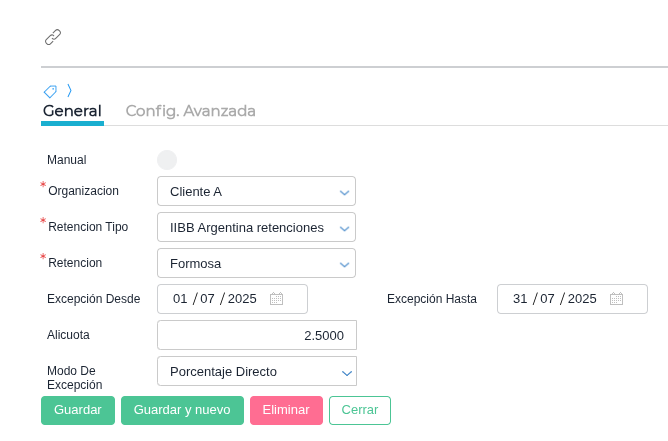Image resolution: width=668 pixels, height=441 pixels.
Task: Open the Retencion dropdown showing Formosa
Action: 256,263
